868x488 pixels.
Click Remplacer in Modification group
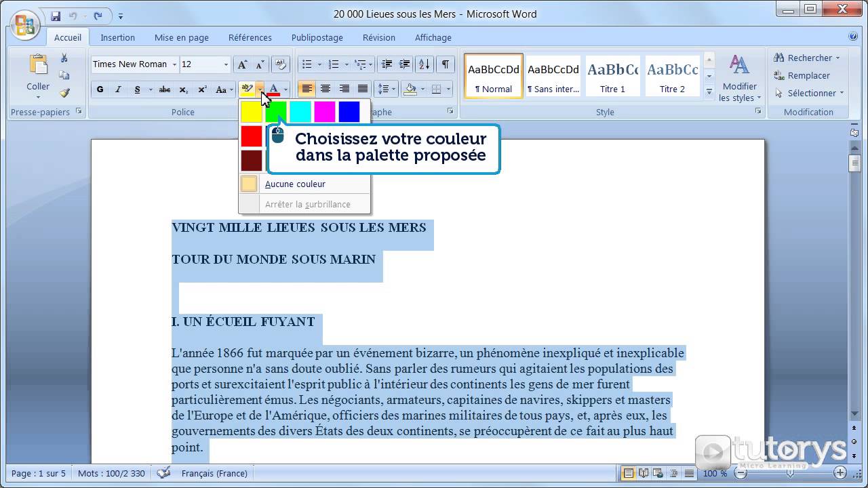pyautogui.click(x=802, y=75)
